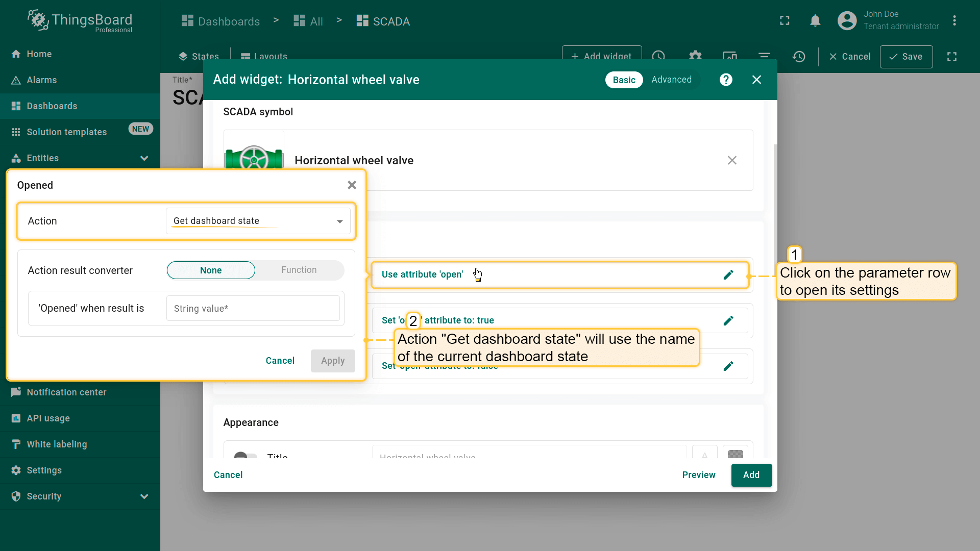
Task: Click the Add button in dialog footer
Action: point(751,475)
